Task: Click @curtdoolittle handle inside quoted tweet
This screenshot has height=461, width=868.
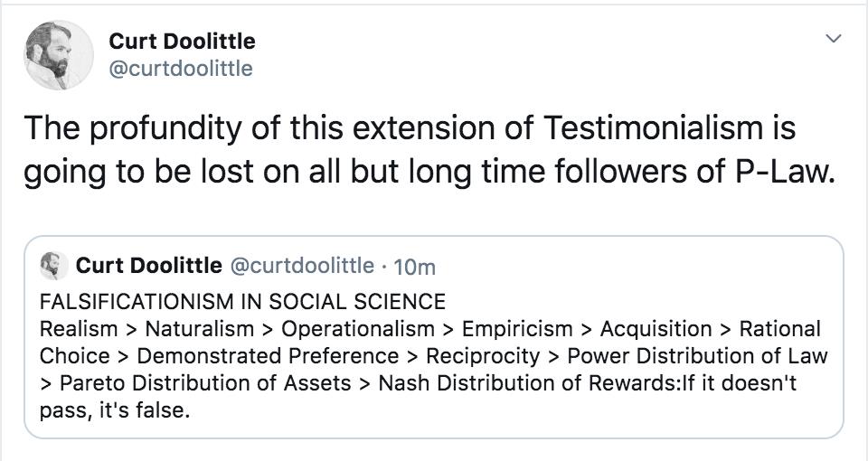Action: (301, 265)
